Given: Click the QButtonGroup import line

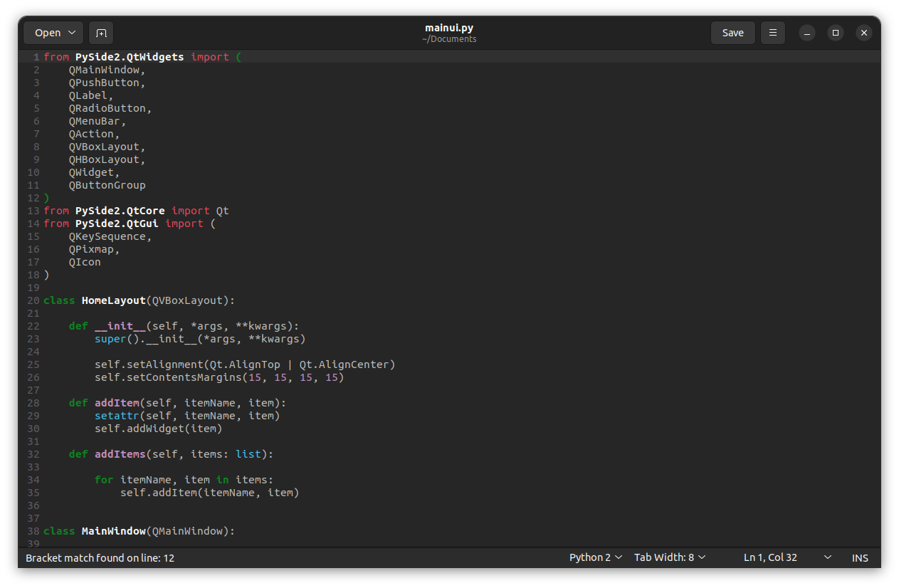Looking at the screenshot, I should tap(107, 185).
